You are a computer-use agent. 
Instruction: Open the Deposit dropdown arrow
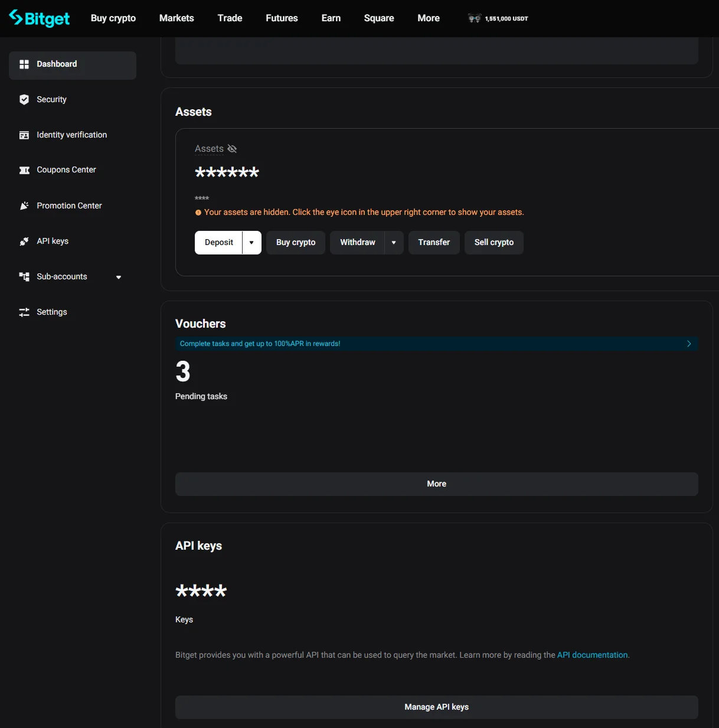pyautogui.click(x=251, y=242)
